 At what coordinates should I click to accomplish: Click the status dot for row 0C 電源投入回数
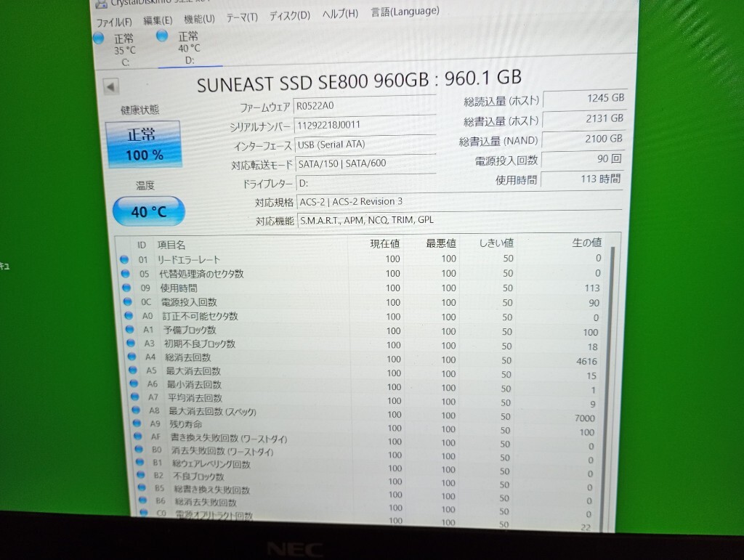(x=127, y=301)
